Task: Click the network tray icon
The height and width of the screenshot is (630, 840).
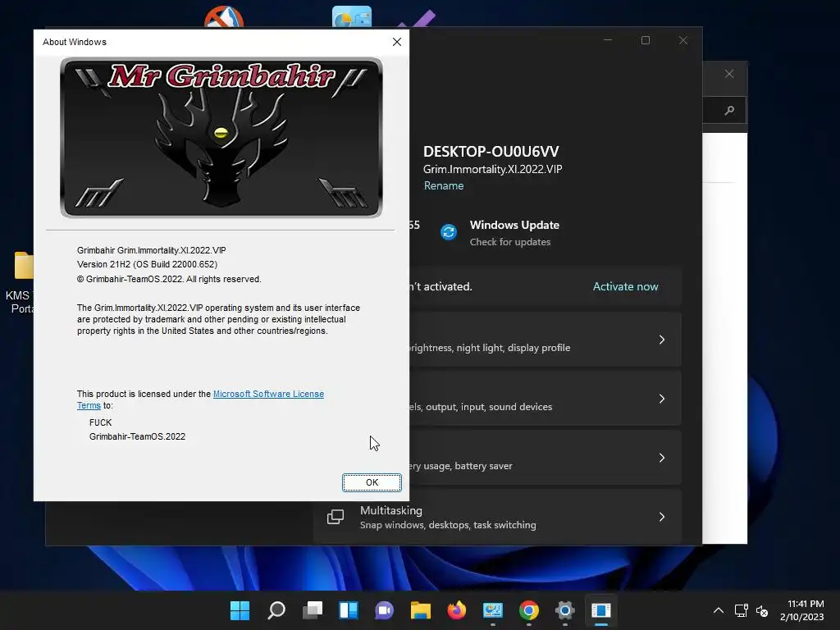Action: pyautogui.click(x=742, y=610)
